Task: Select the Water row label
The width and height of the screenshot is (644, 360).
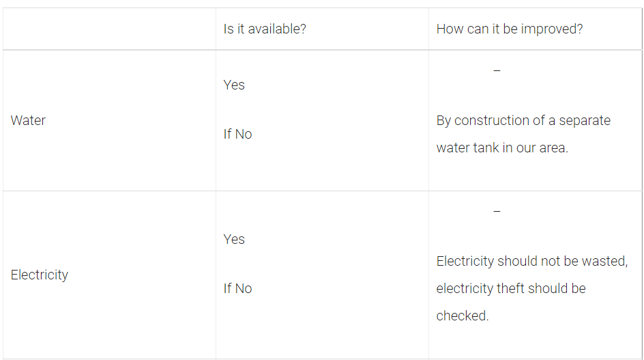Action: coord(28,120)
